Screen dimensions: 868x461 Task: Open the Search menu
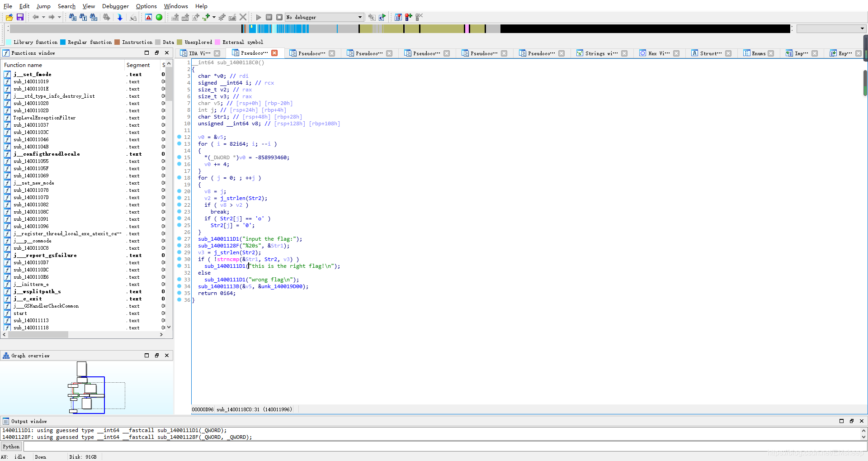(x=66, y=6)
